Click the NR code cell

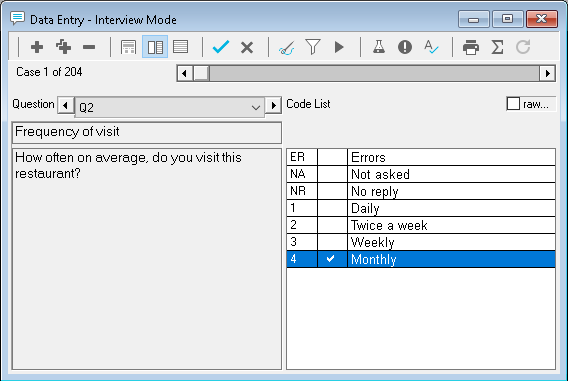tap(302, 191)
